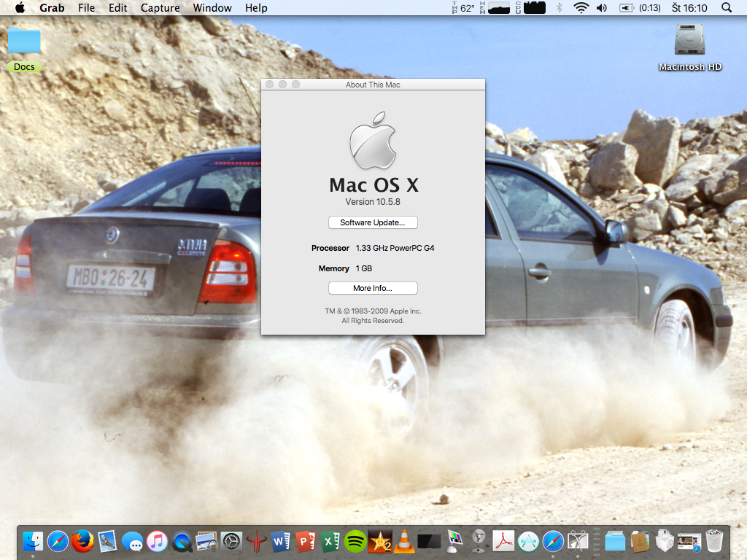Click the Version 10.5.8 text
This screenshot has width=747, height=560.
click(x=373, y=202)
